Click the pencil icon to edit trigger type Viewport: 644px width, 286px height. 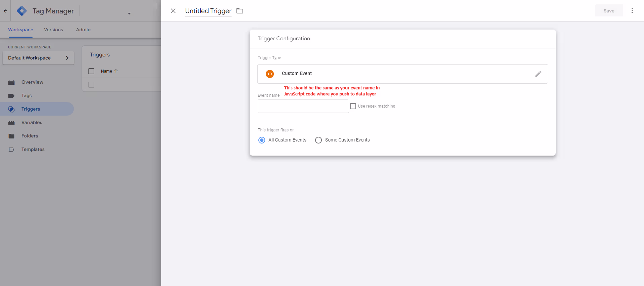pos(538,74)
